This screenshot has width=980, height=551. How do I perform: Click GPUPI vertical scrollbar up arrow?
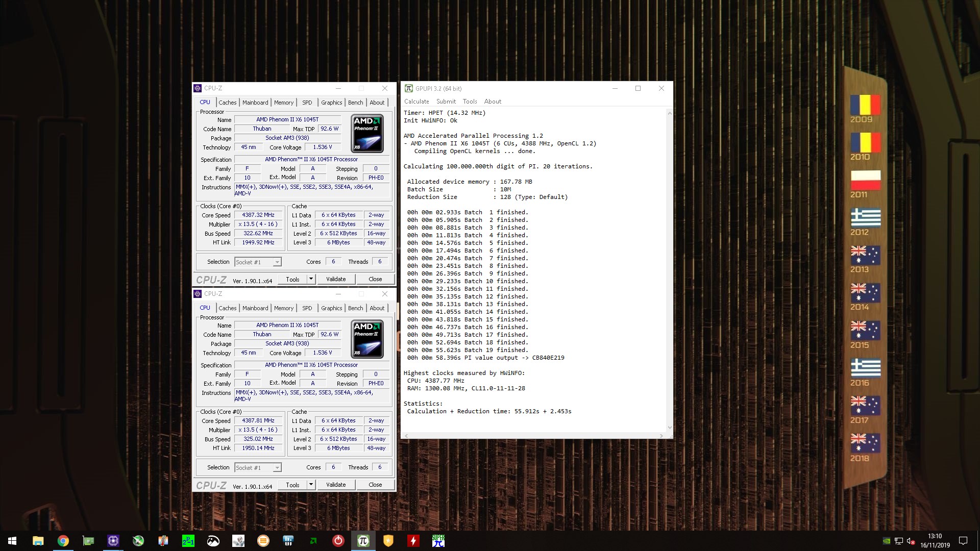(x=669, y=112)
